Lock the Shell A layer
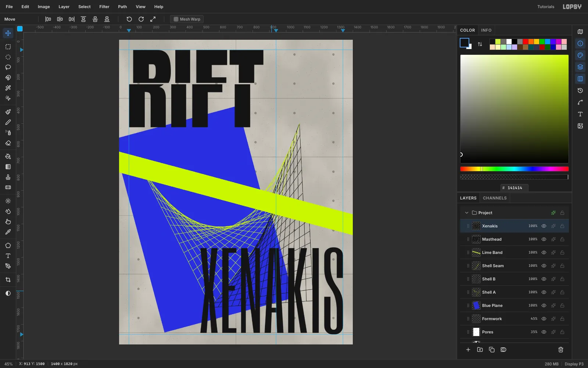 (x=562, y=292)
